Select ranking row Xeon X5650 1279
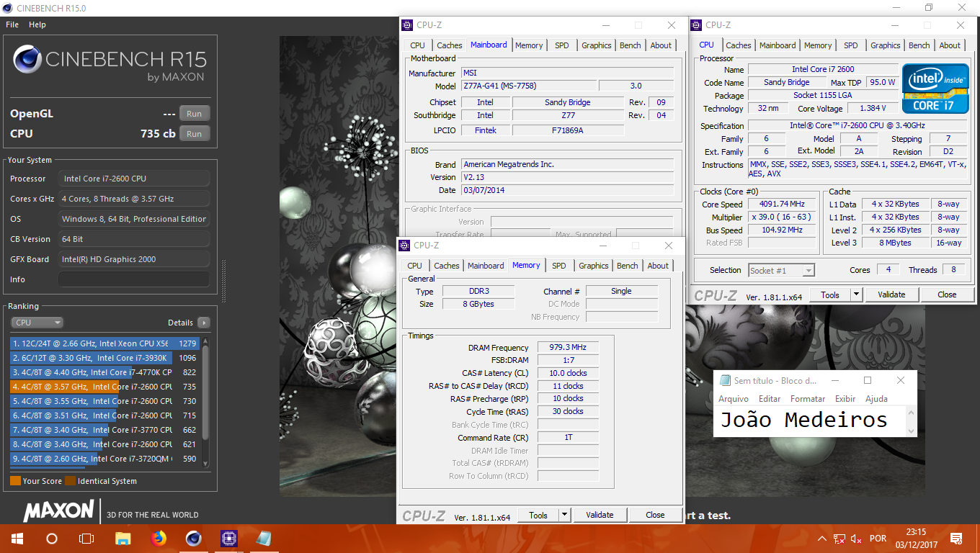This screenshot has width=980, height=553. pos(105,343)
